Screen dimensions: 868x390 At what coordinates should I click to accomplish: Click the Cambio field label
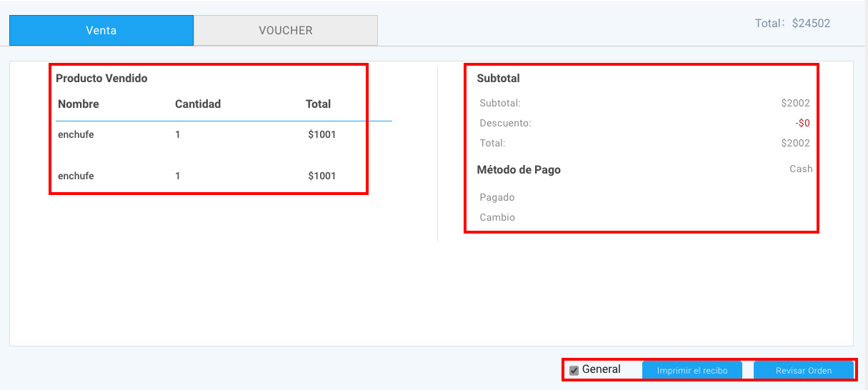497,217
